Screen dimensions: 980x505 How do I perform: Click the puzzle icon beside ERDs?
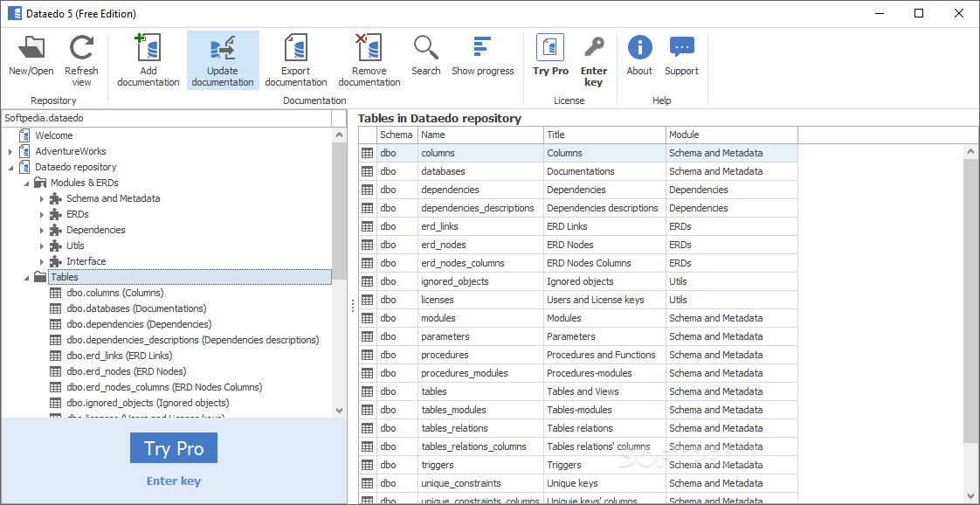pyautogui.click(x=56, y=214)
